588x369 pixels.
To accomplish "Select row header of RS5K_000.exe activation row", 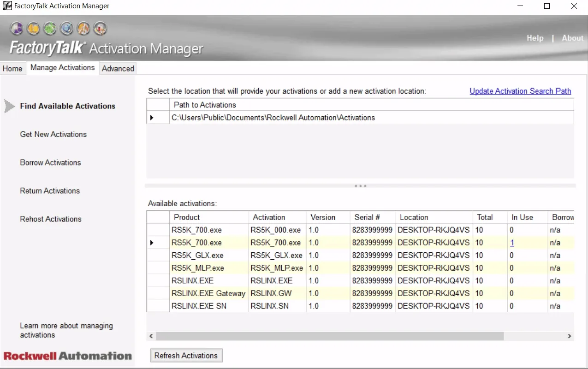I will click(158, 230).
